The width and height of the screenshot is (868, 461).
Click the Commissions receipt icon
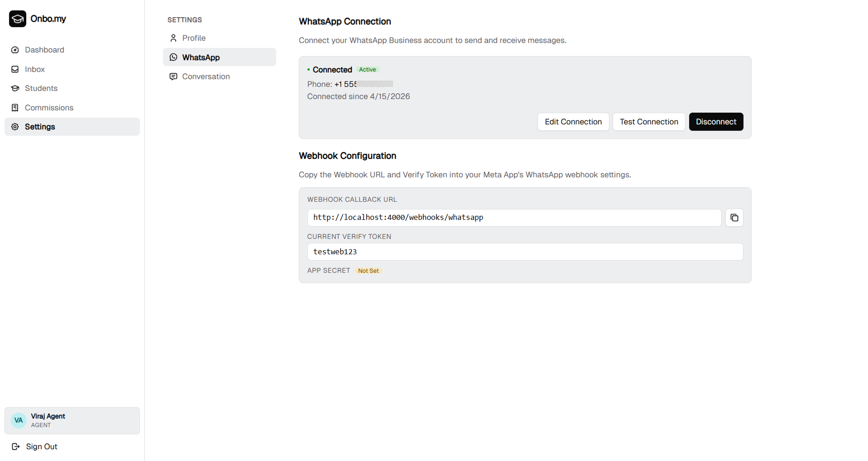(x=15, y=108)
